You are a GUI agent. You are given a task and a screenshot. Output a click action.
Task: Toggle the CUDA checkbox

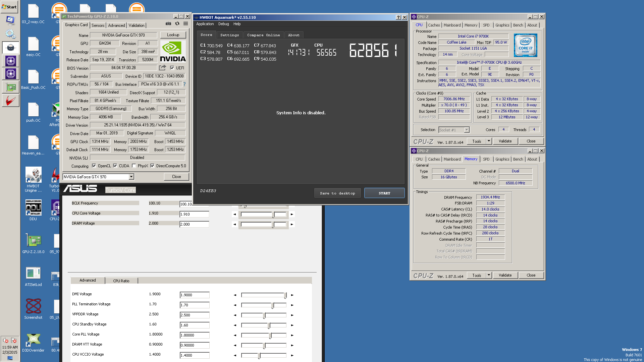coord(115,166)
